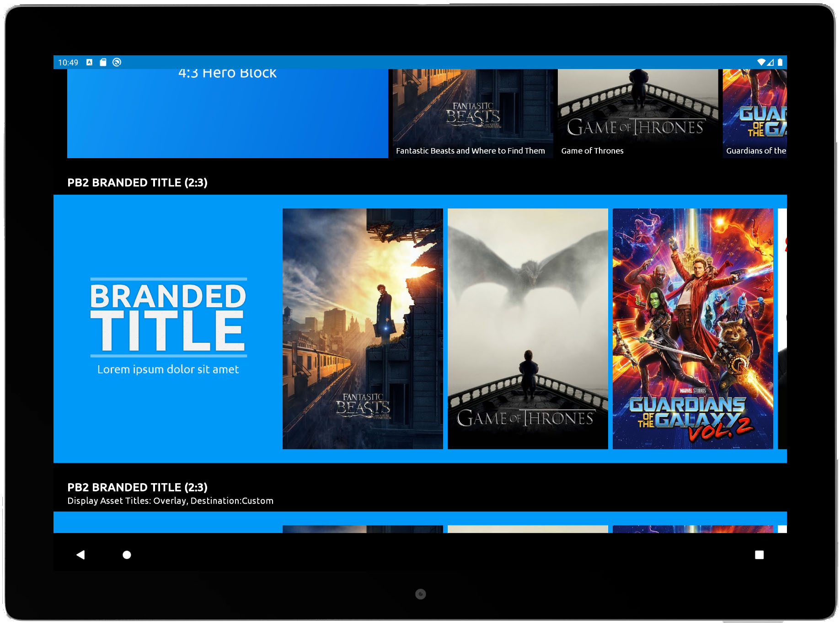Select the Branded Title promo tile

point(168,329)
